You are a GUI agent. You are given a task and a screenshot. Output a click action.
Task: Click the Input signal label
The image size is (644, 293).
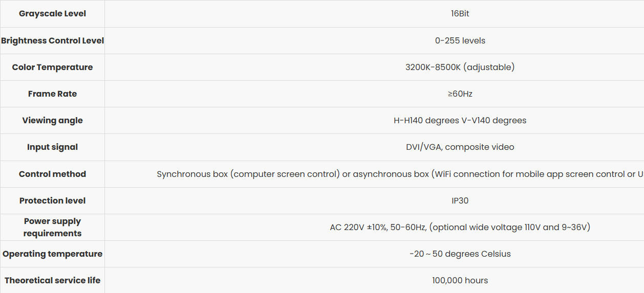click(x=52, y=147)
